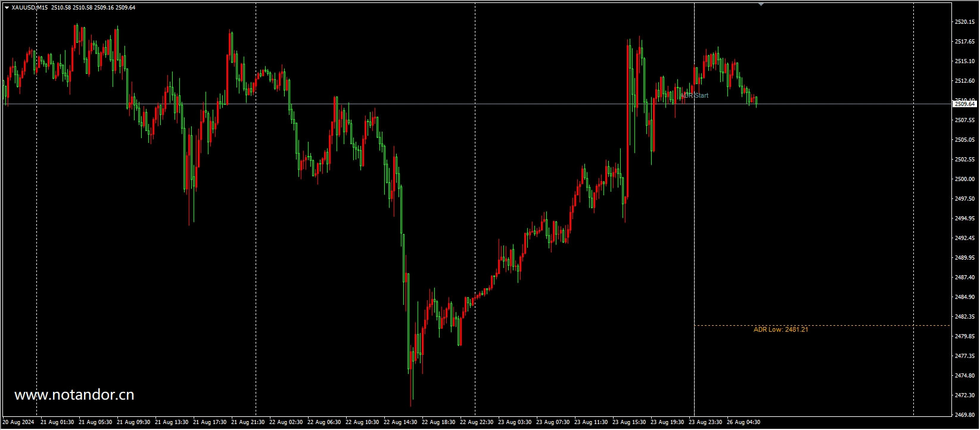Image resolution: width=980 pixels, height=430 pixels.
Task: Click the 22 Aug 10:30 time label
Action: (362, 422)
